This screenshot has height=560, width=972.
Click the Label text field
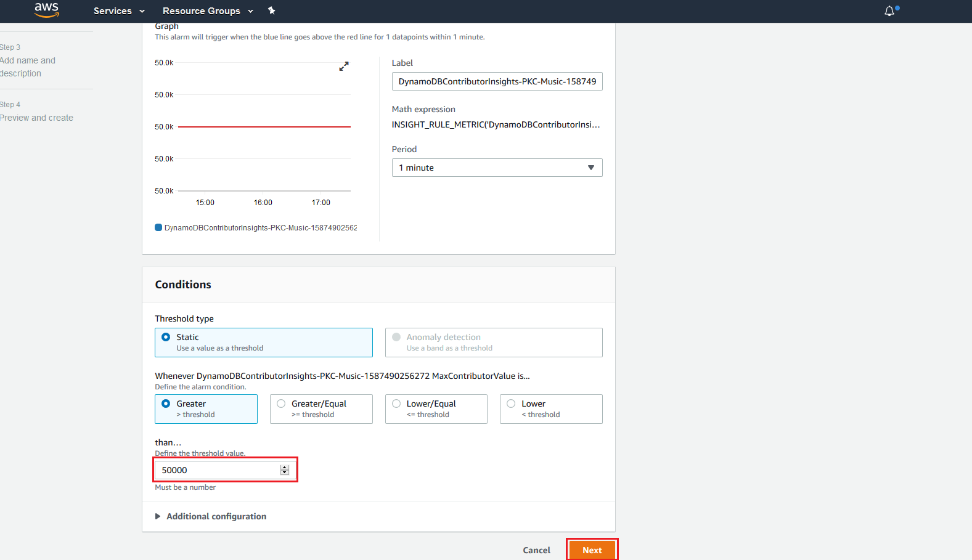pos(497,81)
